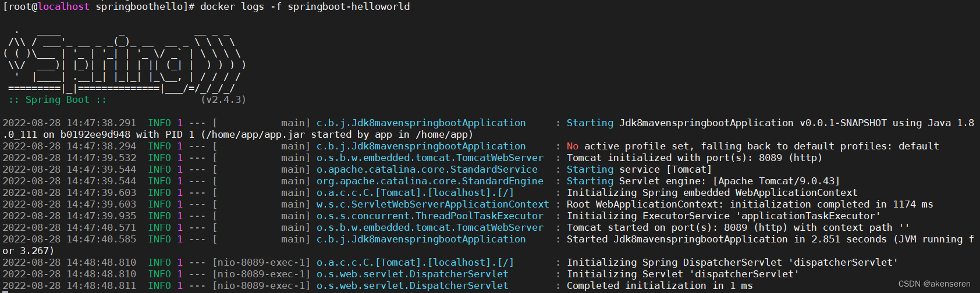Click 'initialization completed in 1174 ms' message
This screenshot has width=980, height=293.
click(x=832, y=205)
